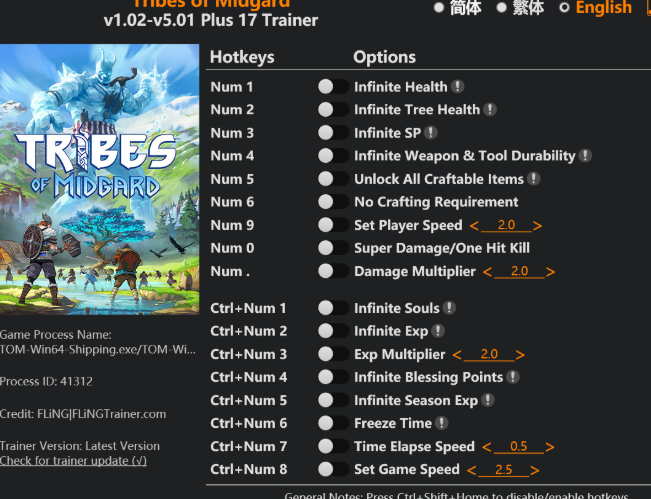Click the Tribes of Midgard cover image
This screenshot has height=499, width=651.
coord(100,179)
